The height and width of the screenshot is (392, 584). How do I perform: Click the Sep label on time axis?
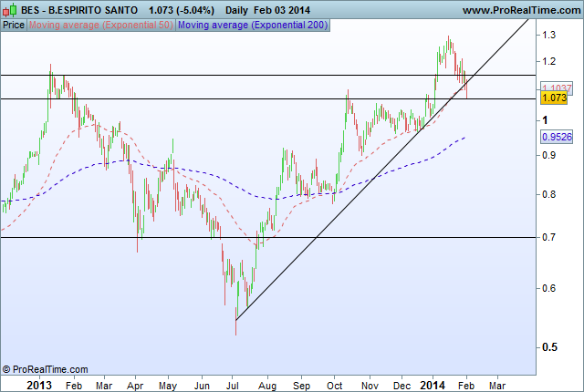(301, 386)
